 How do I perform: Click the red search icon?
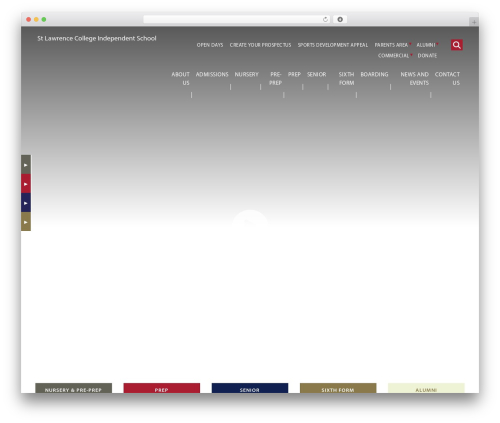[457, 45]
